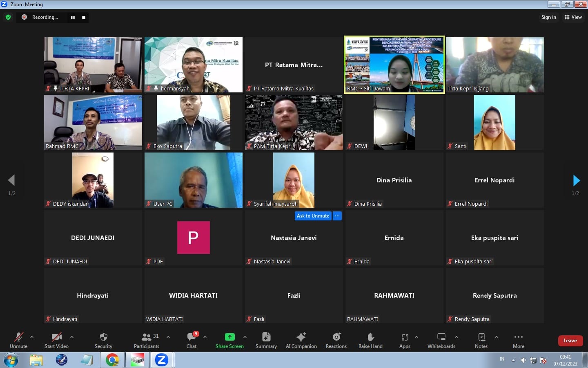Open the View layout menu

click(573, 17)
